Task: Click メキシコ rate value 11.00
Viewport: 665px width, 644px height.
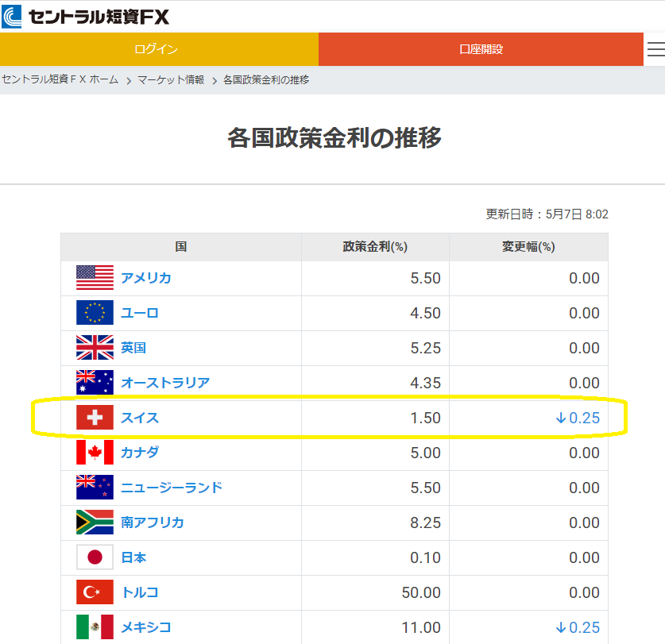Action: pyautogui.click(x=421, y=627)
